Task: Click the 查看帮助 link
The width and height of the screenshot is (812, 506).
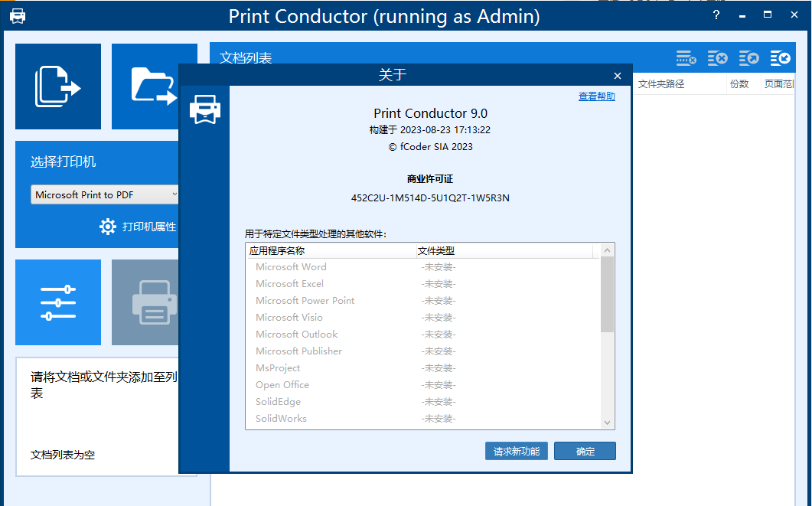Action: (x=597, y=96)
